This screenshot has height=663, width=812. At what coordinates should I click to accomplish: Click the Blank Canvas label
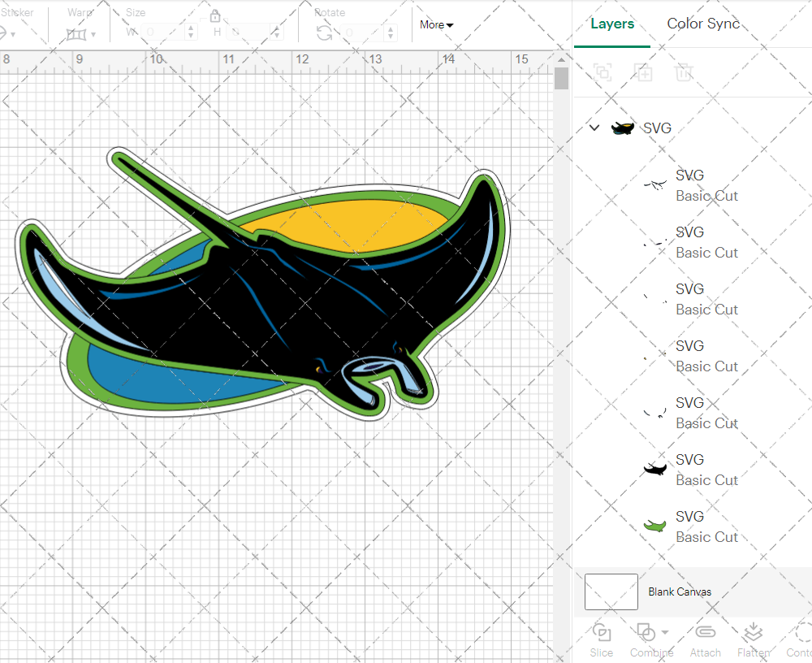tap(680, 591)
